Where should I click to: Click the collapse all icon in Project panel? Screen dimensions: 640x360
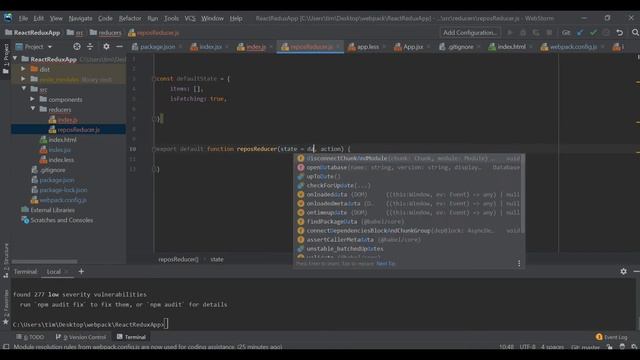tap(90, 47)
